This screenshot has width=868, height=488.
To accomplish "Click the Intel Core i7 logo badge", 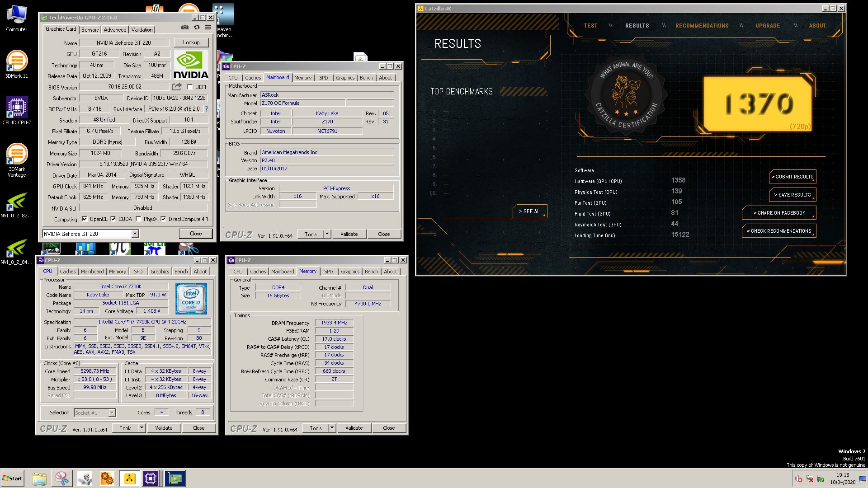I will tap(191, 299).
